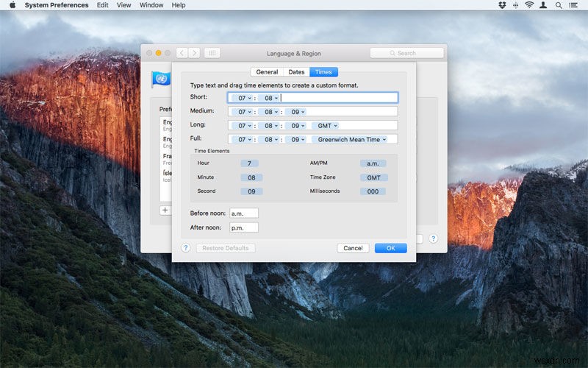Open the Dropbox menu bar icon

tap(502, 5)
